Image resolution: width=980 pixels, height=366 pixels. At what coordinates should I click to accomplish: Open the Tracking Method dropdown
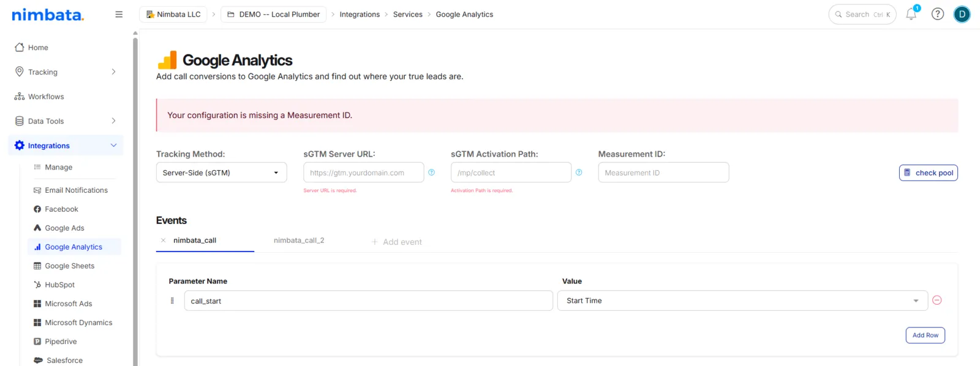pyautogui.click(x=221, y=173)
